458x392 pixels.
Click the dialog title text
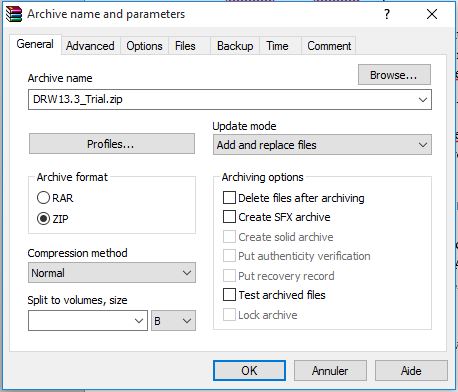(106, 14)
